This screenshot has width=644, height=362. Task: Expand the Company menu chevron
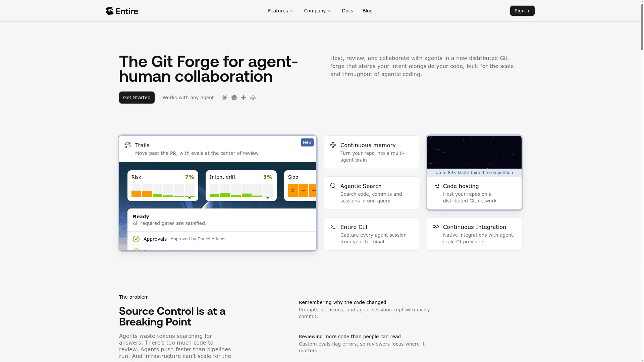(x=330, y=11)
